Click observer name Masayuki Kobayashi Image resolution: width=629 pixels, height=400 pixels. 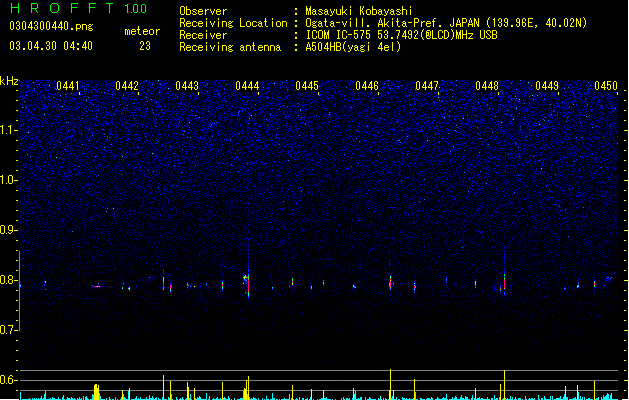(359, 11)
